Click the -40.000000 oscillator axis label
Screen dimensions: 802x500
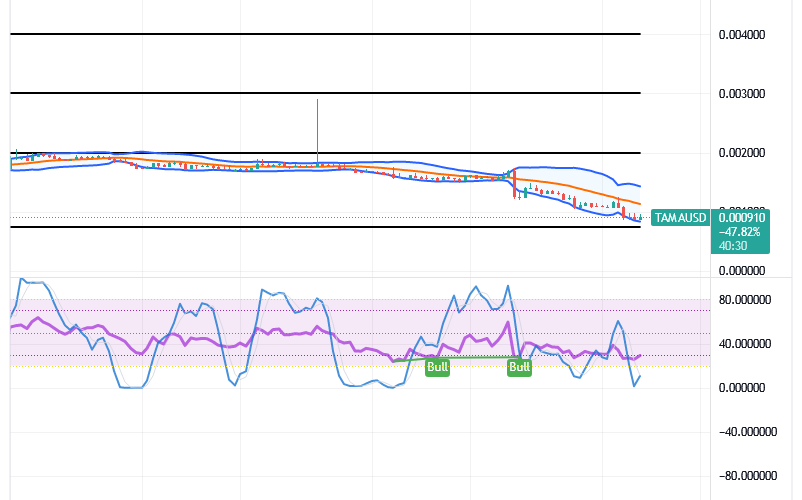pos(748,432)
